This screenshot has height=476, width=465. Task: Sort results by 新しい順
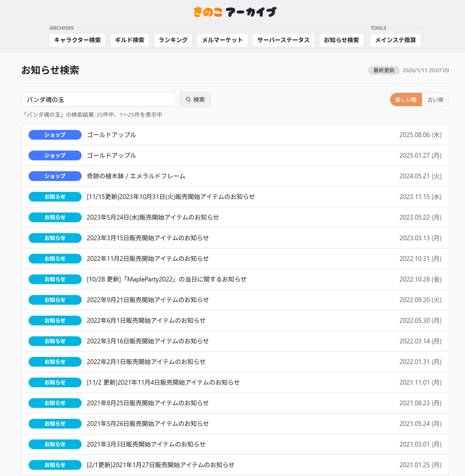[x=406, y=100]
